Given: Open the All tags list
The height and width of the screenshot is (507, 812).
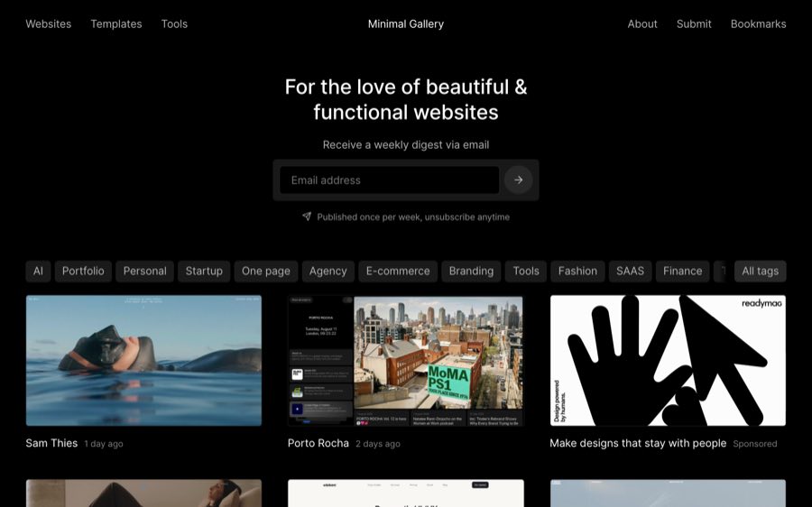Looking at the screenshot, I should click(761, 272).
